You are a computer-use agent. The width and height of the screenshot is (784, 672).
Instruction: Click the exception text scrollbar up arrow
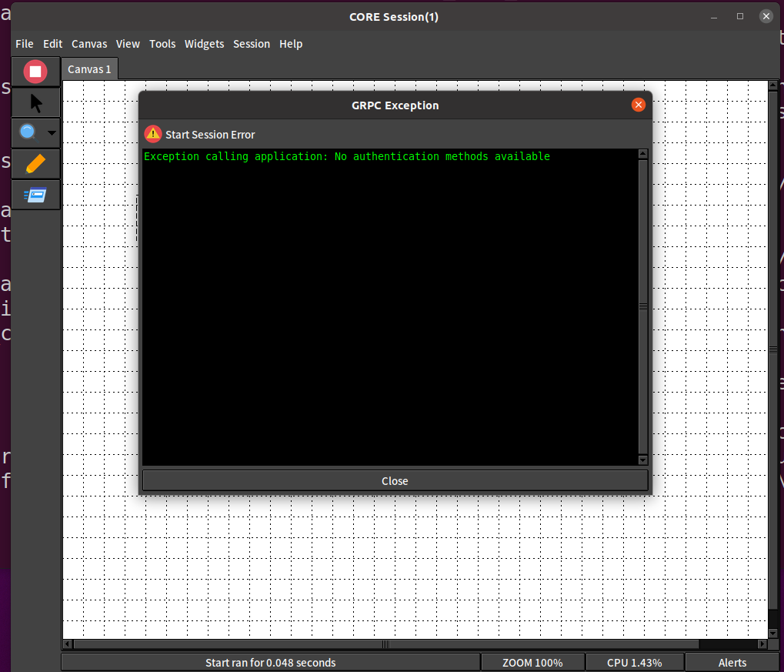click(x=643, y=154)
